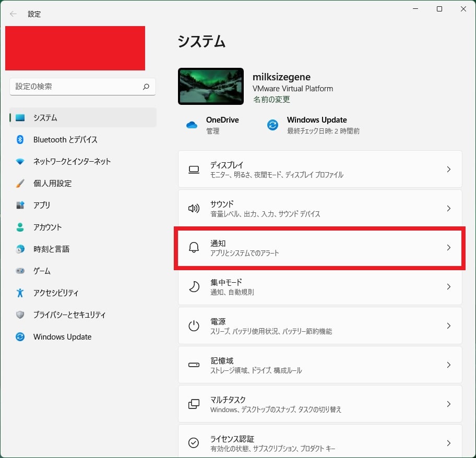Click 設定 window title text
This screenshot has width=476, height=458.
[34, 14]
